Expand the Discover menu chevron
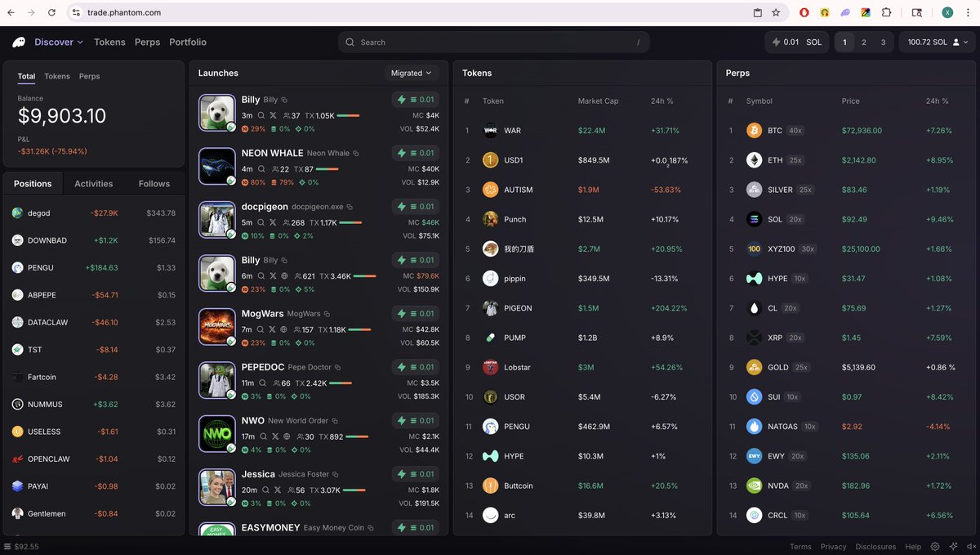The image size is (980, 555). coord(81,43)
